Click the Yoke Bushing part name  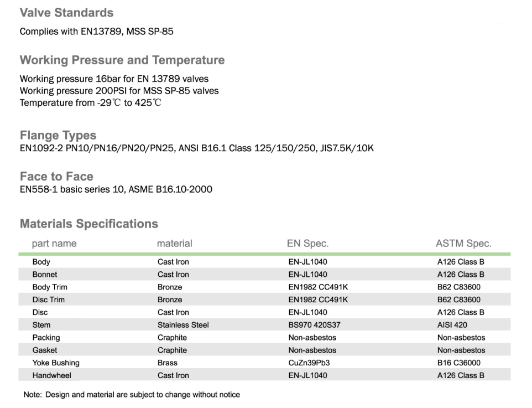[x=56, y=363]
